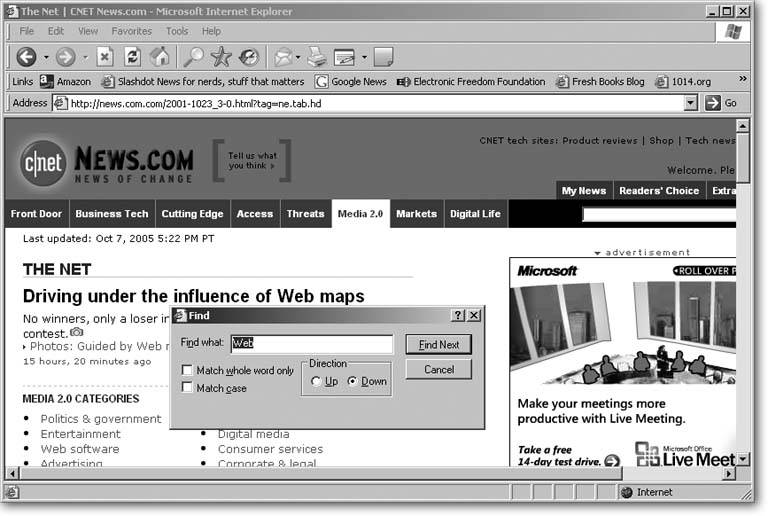The image size is (768, 516).
Task: Click the page icon beside the address
Action: click(x=60, y=103)
